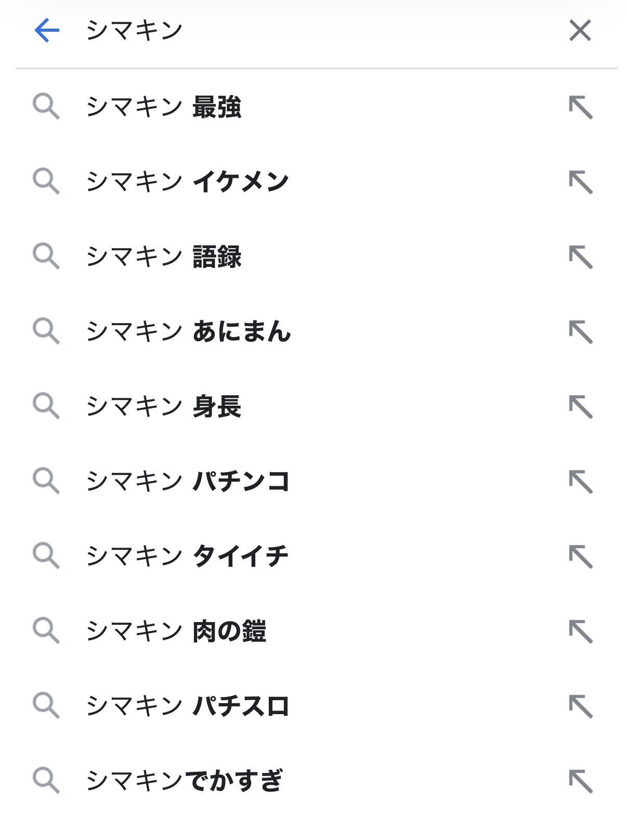This screenshot has height=840, width=627.
Task: Insert 最強 suggestion using its arrow icon
Action: (x=580, y=108)
